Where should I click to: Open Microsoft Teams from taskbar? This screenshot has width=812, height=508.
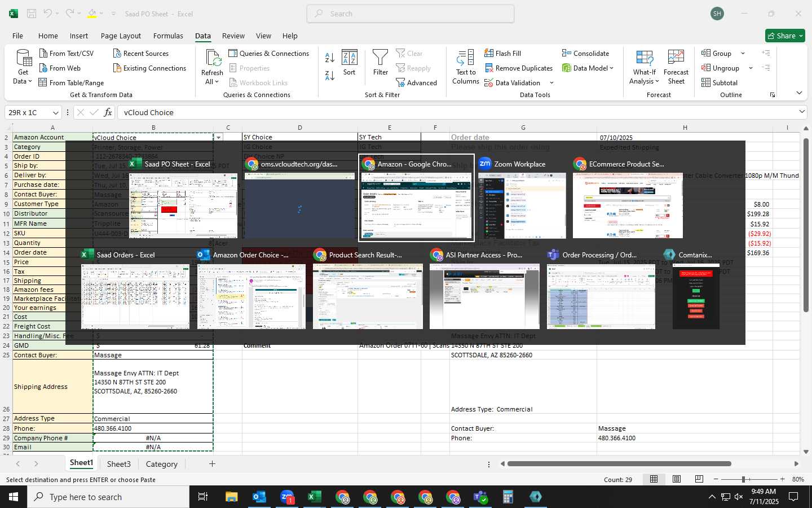[x=480, y=497]
